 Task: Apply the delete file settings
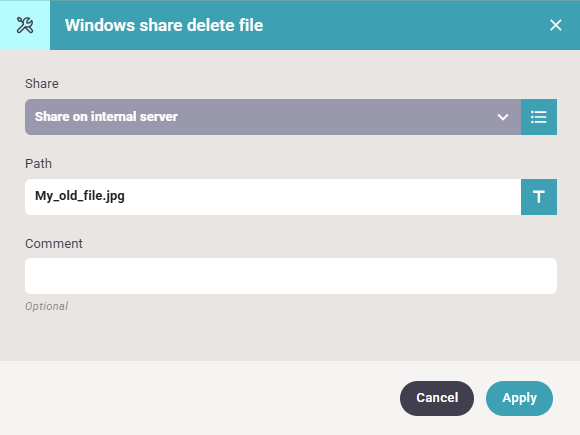click(x=519, y=398)
